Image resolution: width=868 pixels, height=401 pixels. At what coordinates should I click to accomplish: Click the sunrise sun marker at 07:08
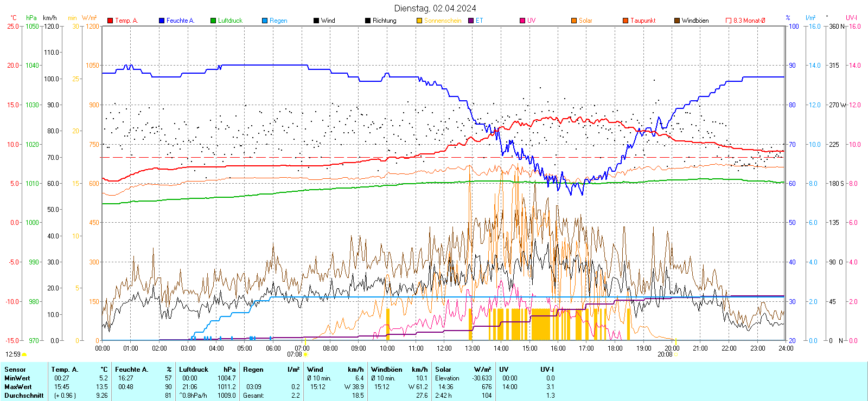tap(305, 354)
